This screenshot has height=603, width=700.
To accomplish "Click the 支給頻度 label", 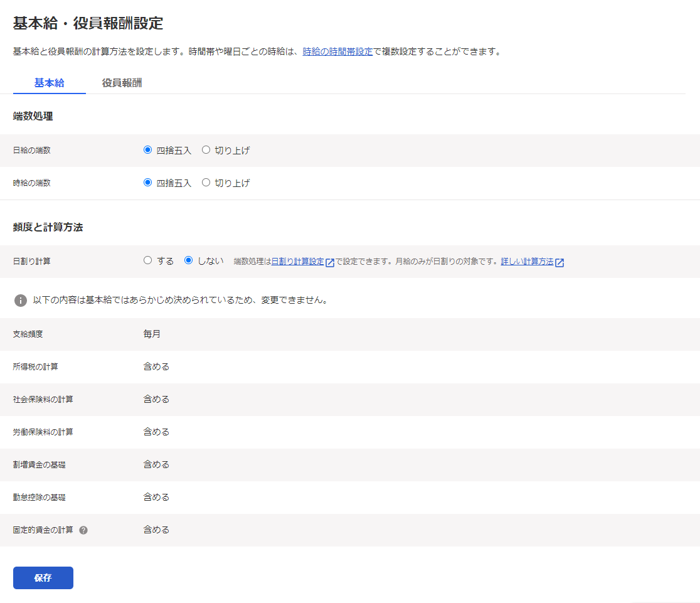I will point(28,334).
